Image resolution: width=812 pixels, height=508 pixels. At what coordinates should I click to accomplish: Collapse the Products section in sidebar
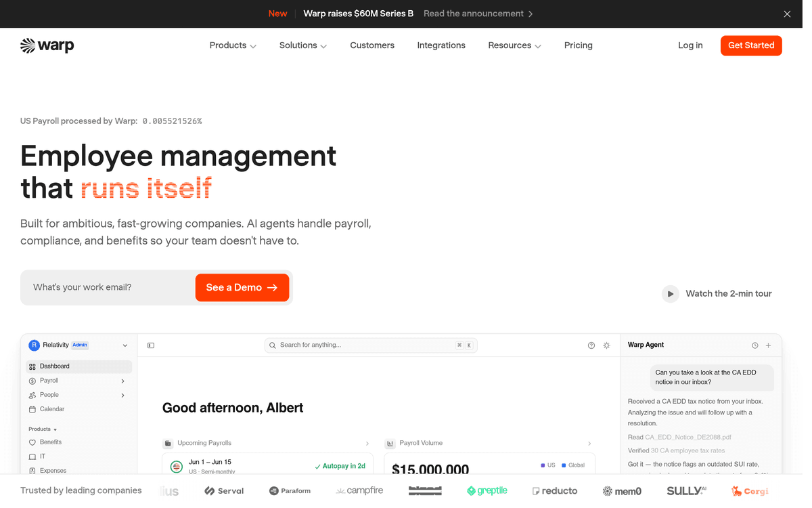tap(43, 429)
